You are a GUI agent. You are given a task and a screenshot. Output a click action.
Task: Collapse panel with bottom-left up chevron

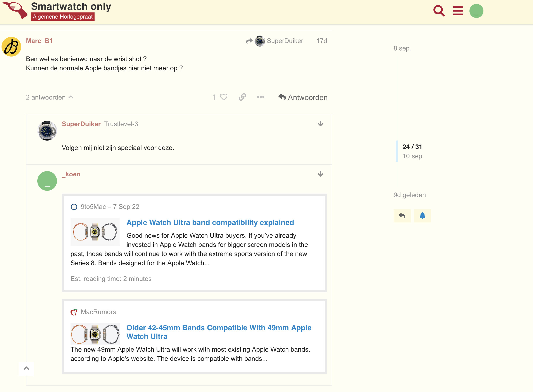(26, 369)
